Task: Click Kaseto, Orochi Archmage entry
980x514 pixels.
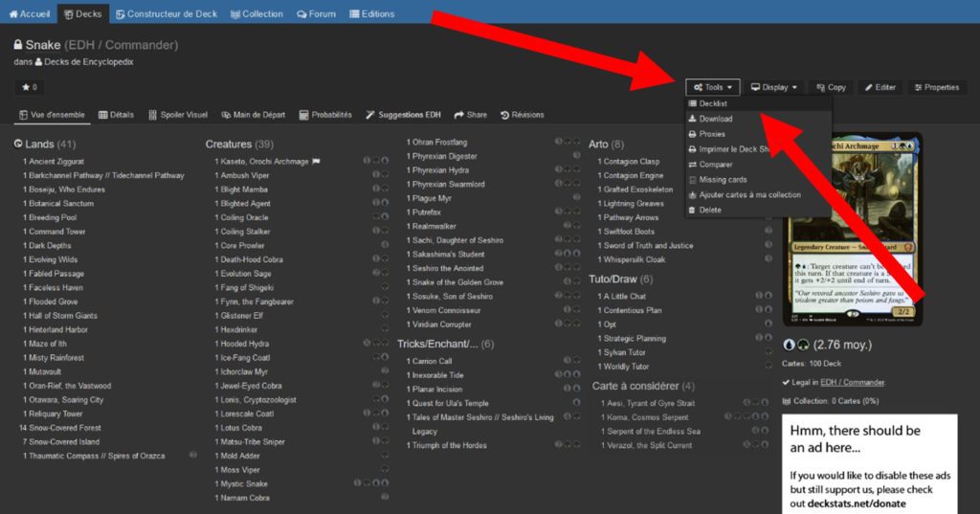Action: click(264, 162)
